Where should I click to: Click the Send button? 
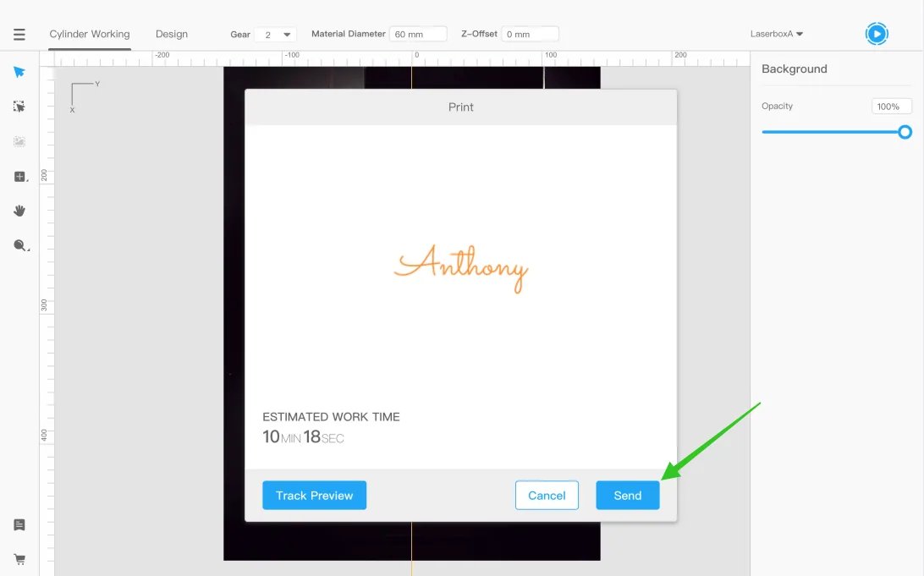[628, 496]
